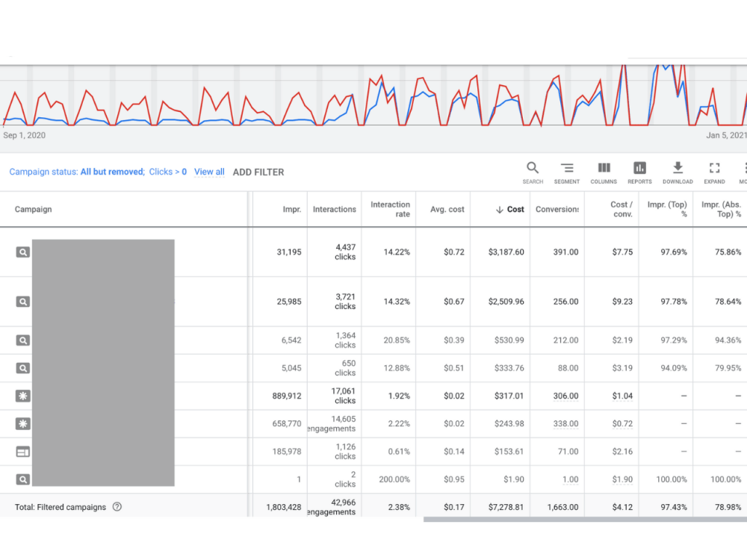This screenshot has width=747, height=560.
Task: Click help icon beside Total: Filtered campaigns
Action: (117, 507)
